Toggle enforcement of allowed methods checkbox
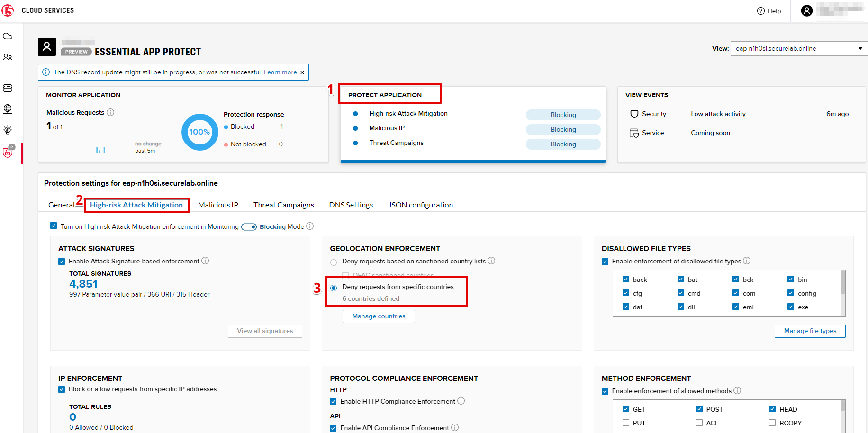Viewport: 868px width, 433px height. 605,391
